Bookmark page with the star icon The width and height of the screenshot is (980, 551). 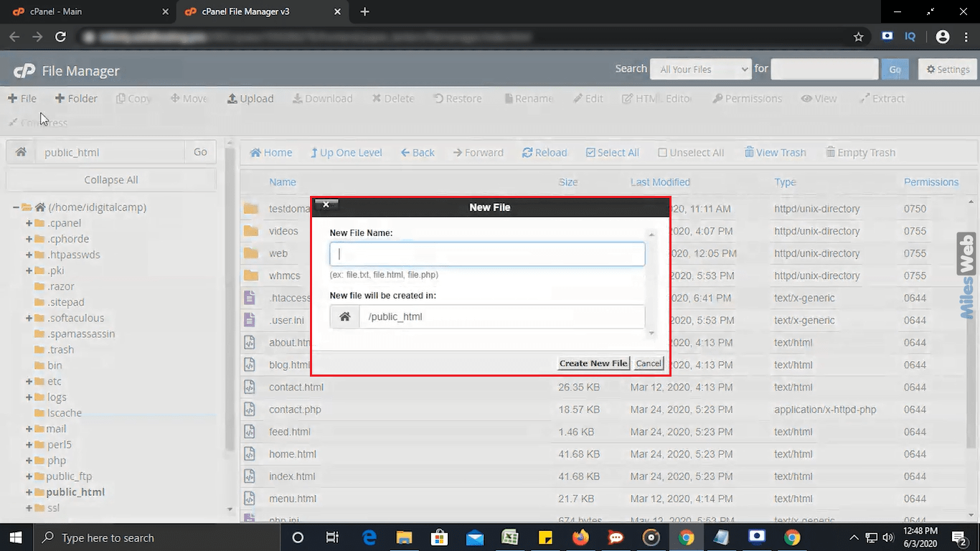pyautogui.click(x=858, y=37)
